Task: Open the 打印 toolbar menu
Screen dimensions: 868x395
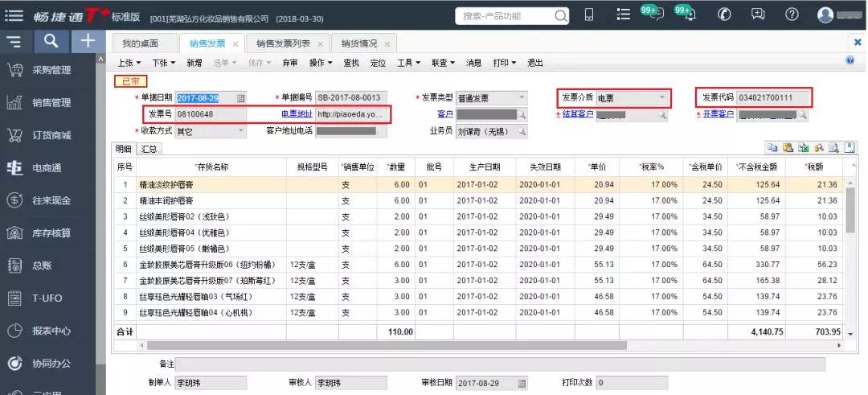Action: 504,64
